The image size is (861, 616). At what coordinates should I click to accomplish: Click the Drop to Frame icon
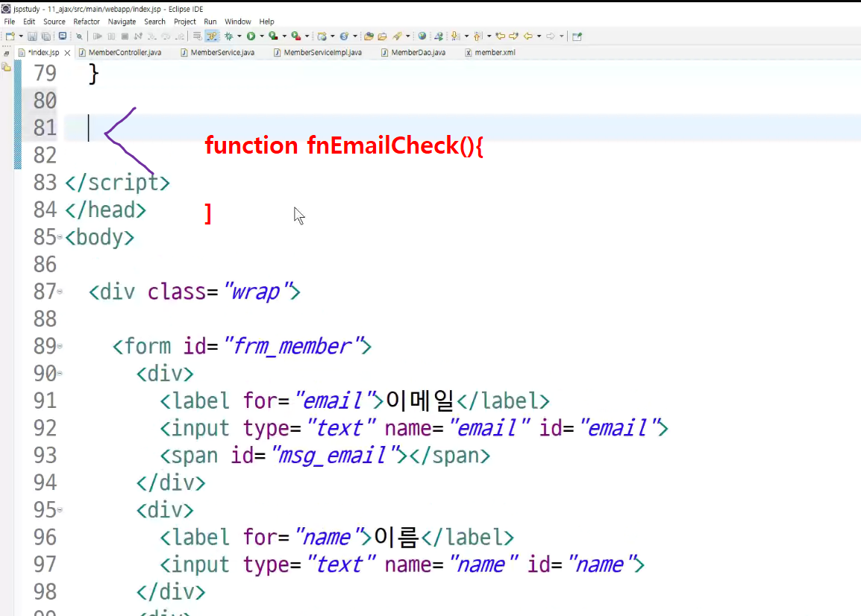click(197, 37)
